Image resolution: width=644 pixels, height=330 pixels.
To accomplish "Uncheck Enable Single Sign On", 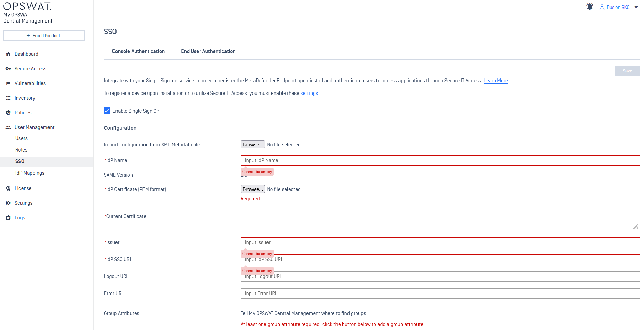I will [107, 111].
